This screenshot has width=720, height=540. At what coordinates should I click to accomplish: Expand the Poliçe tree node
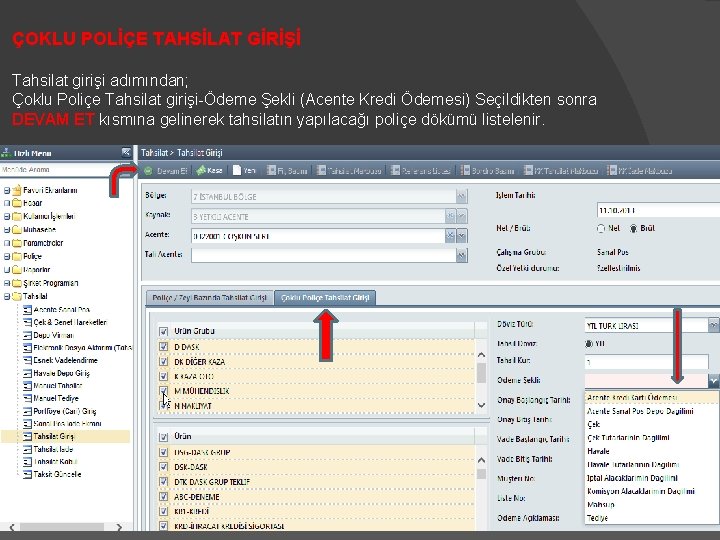7,257
